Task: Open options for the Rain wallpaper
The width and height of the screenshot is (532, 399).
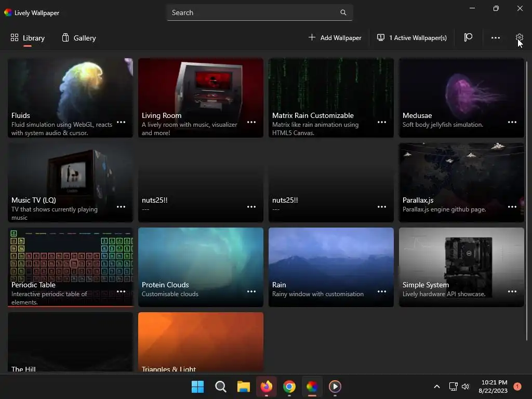Action: pos(382,291)
